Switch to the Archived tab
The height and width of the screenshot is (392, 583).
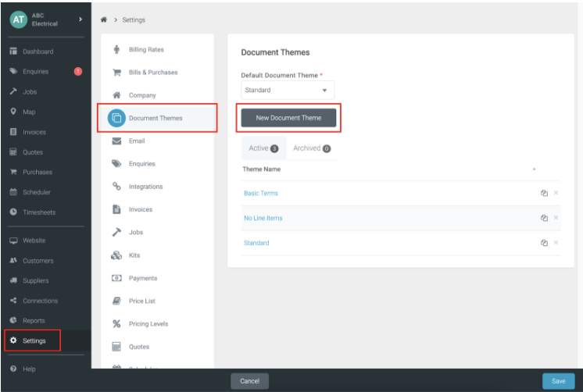click(x=312, y=148)
